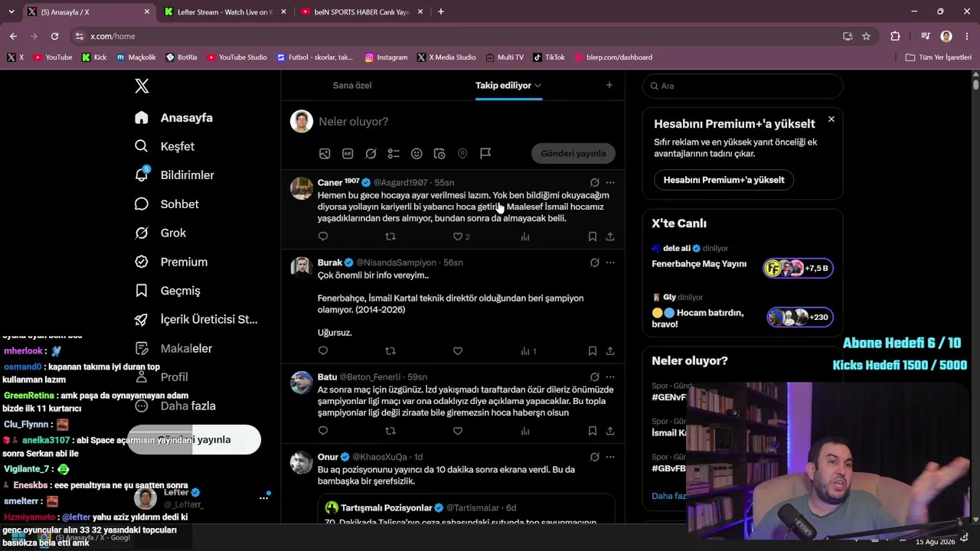Like Batu's post
980x551 pixels.
pos(458,431)
